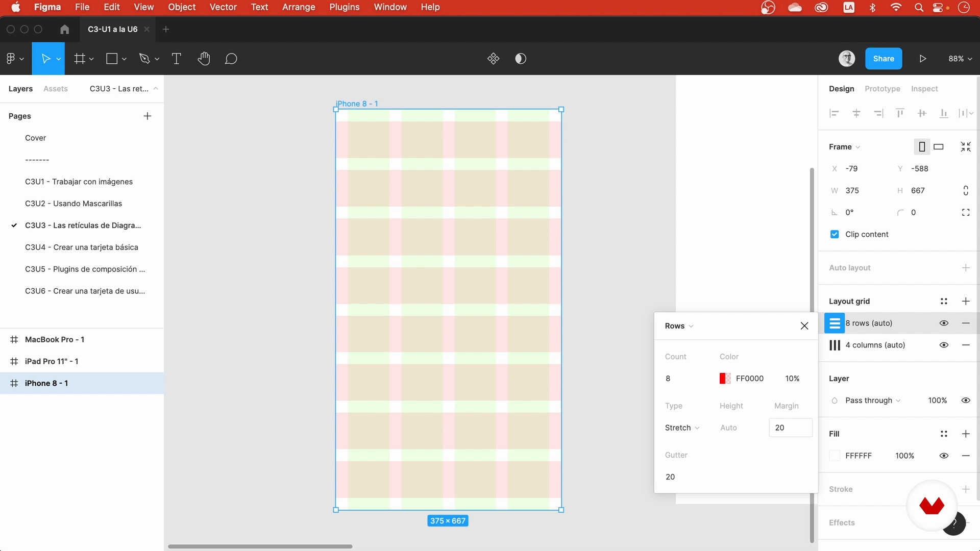Open the Pass through blend dropdown

[872, 400]
